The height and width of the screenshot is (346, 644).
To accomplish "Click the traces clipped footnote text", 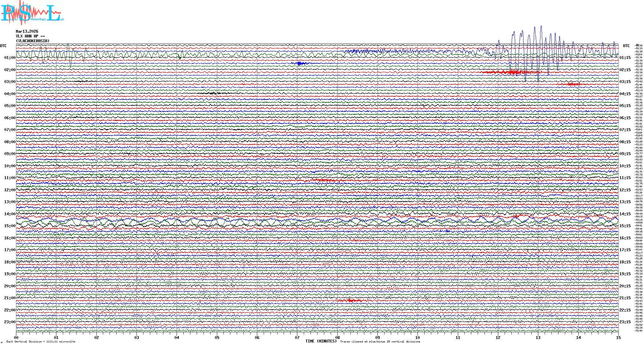I will click(380, 342).
